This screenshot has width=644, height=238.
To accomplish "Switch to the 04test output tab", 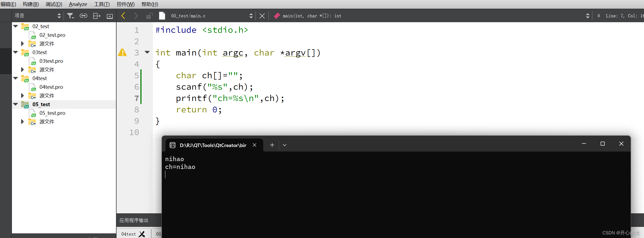I will (x=128, y=234).
